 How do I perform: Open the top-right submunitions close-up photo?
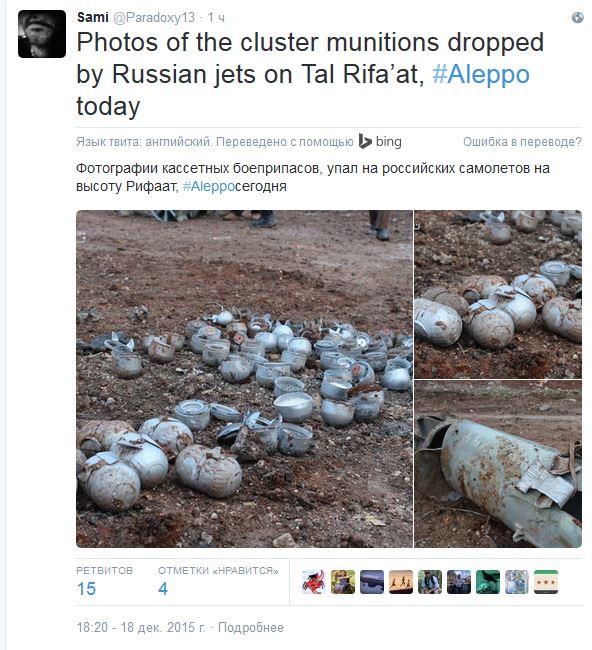click(498, 294)
